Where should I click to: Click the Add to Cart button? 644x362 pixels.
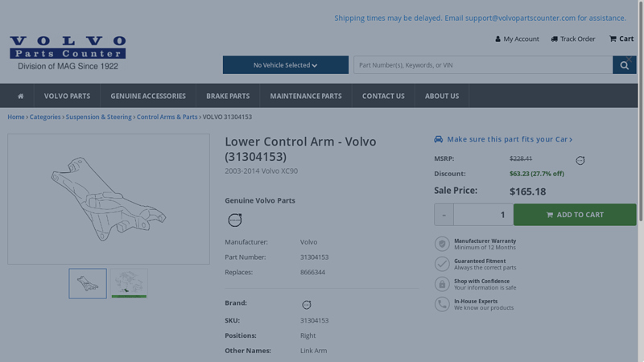[575, 215]
